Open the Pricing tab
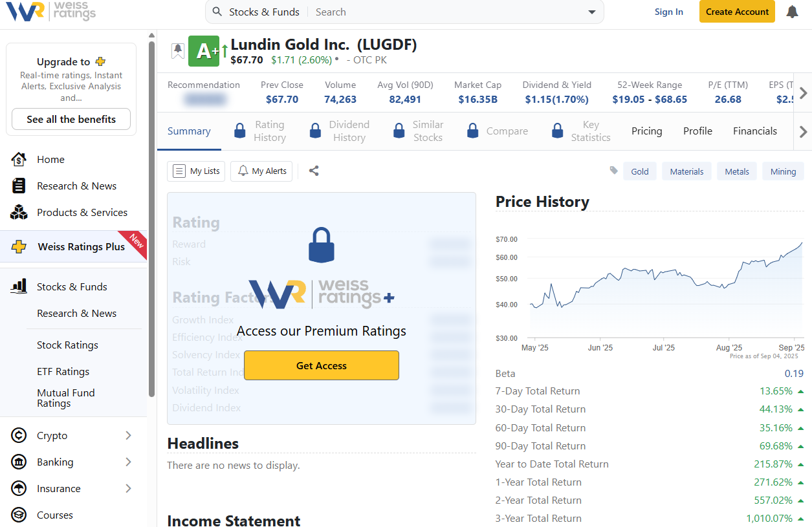The image size is (812, 527). [647, 131]
